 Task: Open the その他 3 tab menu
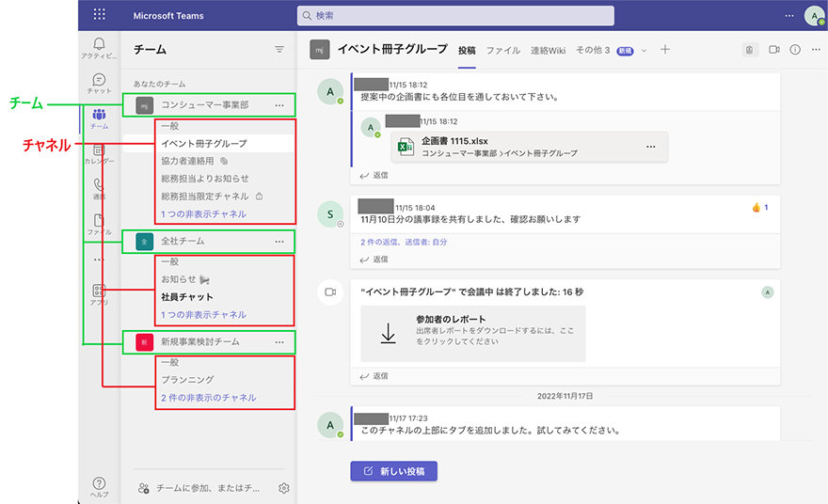(x=593, y=50)
